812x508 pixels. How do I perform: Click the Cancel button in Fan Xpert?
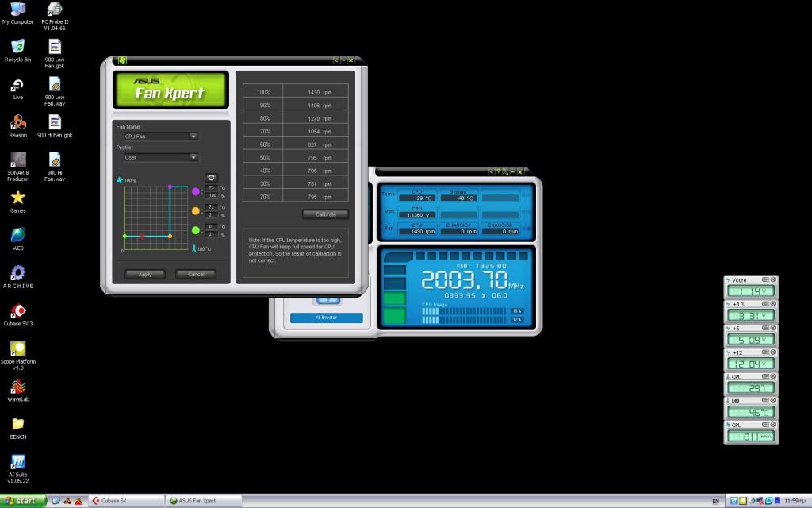click(x=196, y=274)
